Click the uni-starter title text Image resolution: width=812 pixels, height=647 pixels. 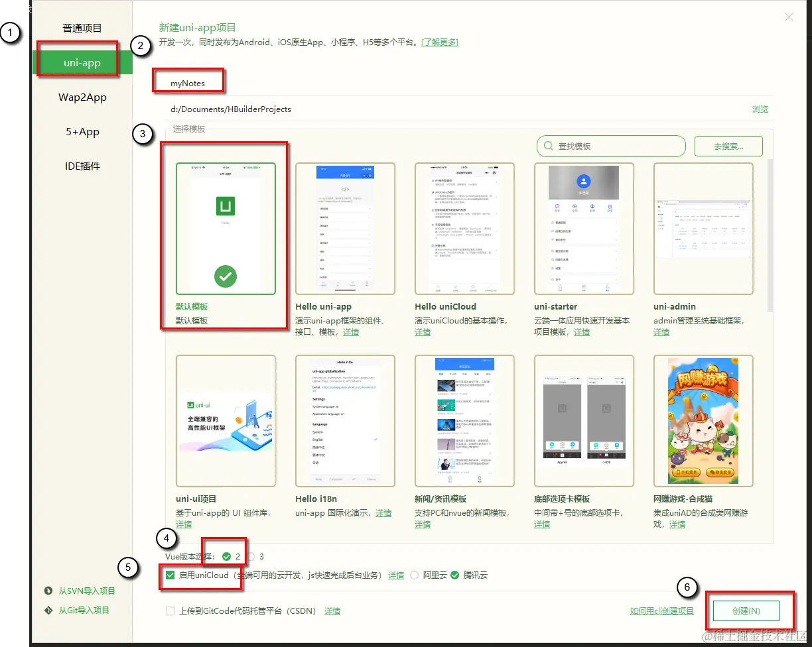pyautogui.click(x=556, y=307)
